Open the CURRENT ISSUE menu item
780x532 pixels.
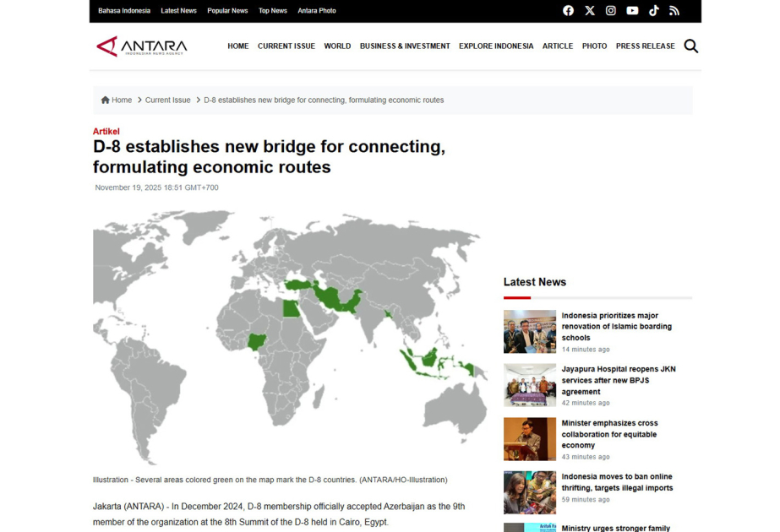click(x=286, y=46)
